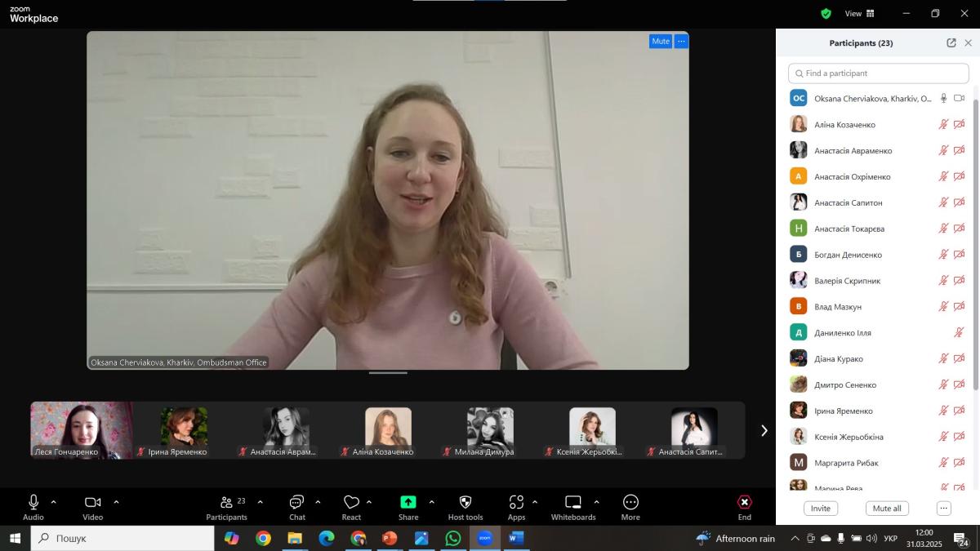Click the red End meeting icon
980x551 pixels.
[745, 502]
